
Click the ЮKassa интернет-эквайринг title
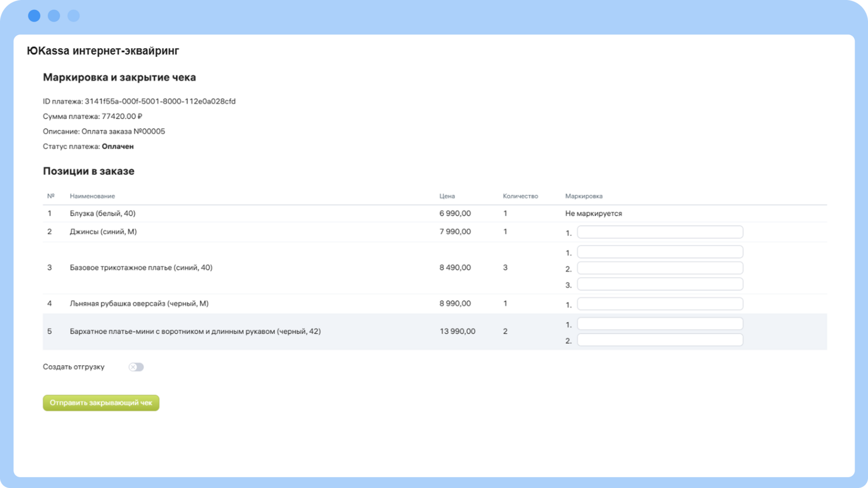click(103, 51)
